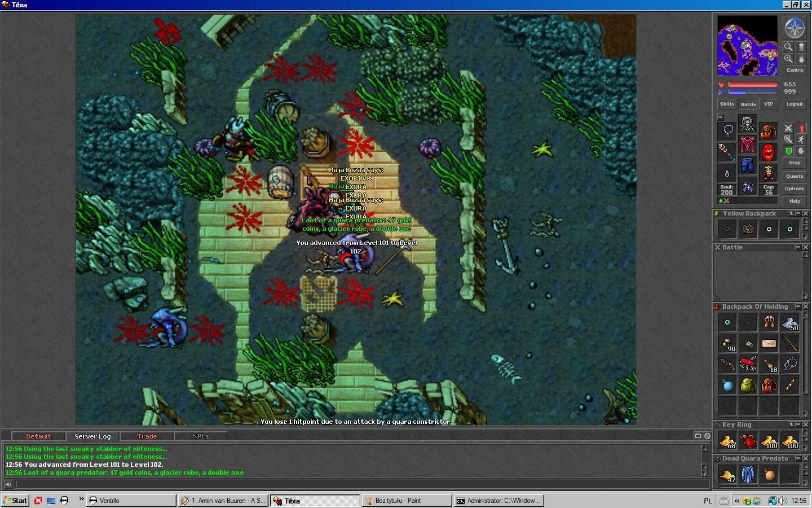Select the boots equipment slot
Screen dimensions: 812x508
coord(748,186)
